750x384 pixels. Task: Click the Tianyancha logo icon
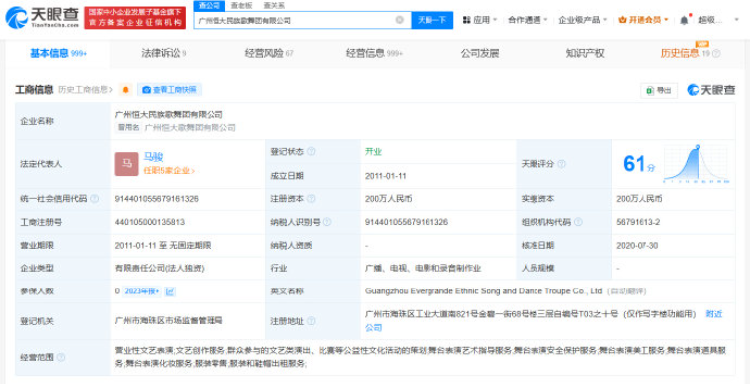pos(15,18)
